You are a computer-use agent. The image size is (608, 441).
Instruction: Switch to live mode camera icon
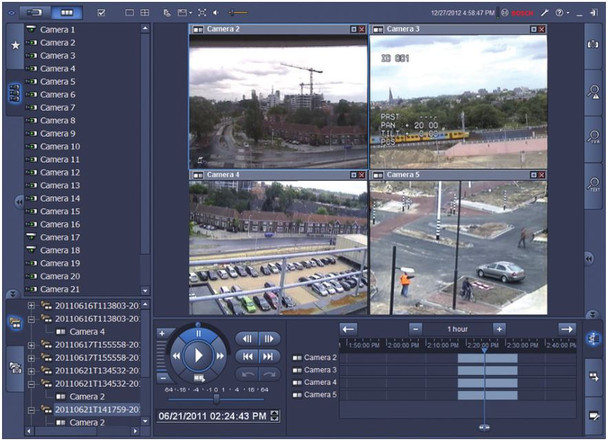(x=35, y=12)
